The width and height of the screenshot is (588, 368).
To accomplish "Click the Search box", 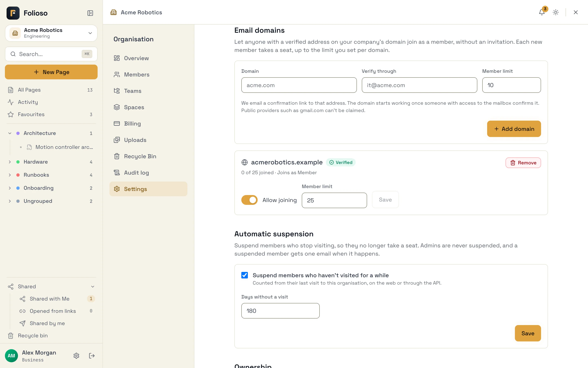I will click(51, 54).
